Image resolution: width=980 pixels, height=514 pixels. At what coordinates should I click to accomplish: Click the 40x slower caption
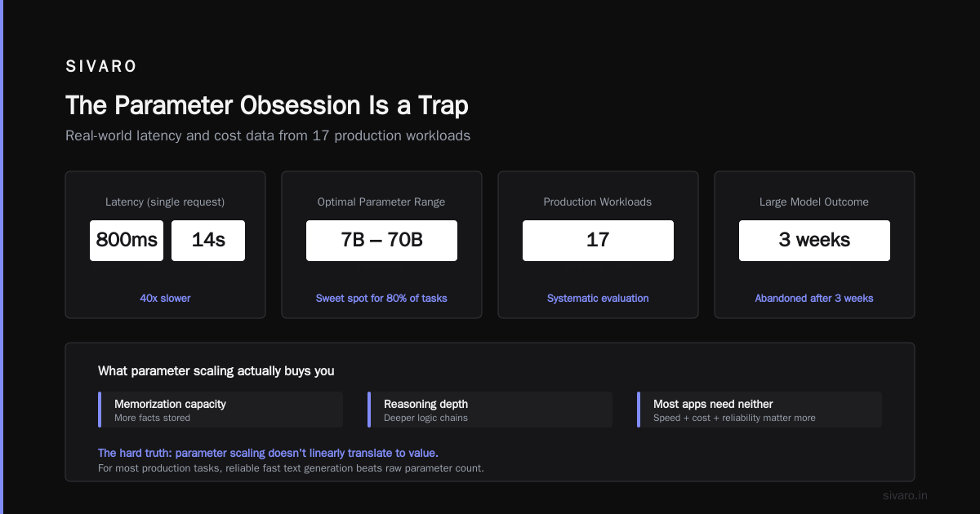pos(165,299)
